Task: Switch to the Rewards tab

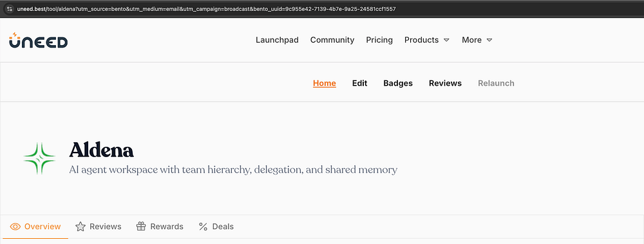Action: 160,227
